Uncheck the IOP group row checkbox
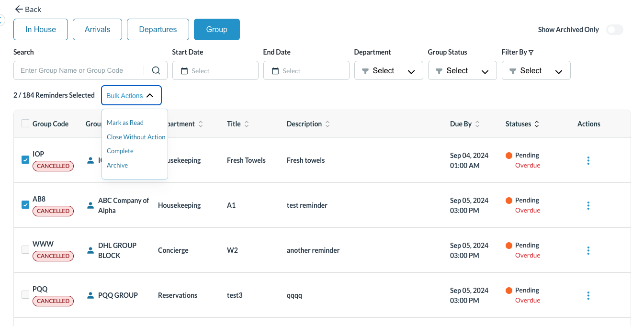The width and height of the screenshot is (644, 326). [25, 160]
